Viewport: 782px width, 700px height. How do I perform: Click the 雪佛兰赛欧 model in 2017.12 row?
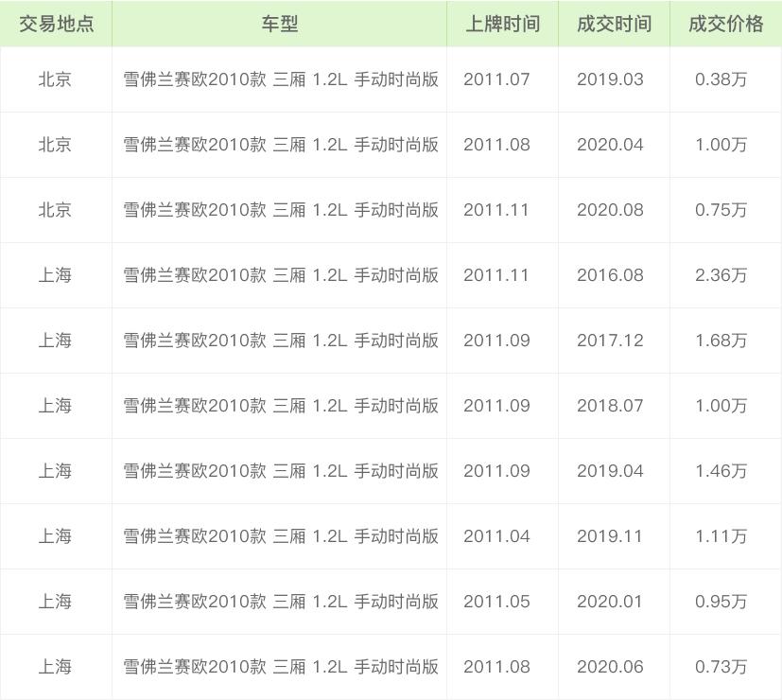(281, 341)
